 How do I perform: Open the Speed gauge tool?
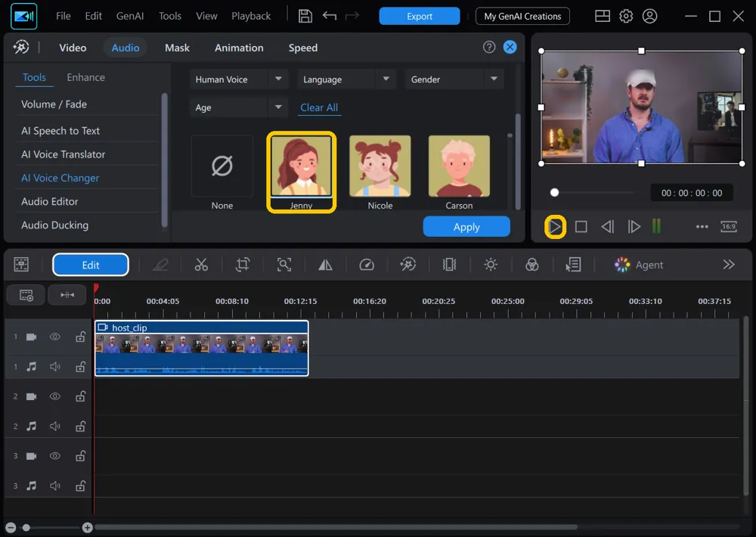click(367, 265)
